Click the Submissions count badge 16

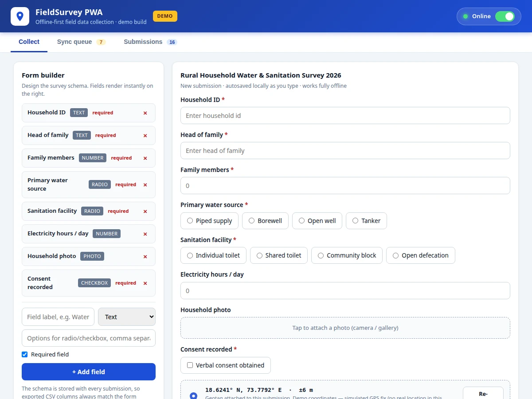[x=172, y=42]
